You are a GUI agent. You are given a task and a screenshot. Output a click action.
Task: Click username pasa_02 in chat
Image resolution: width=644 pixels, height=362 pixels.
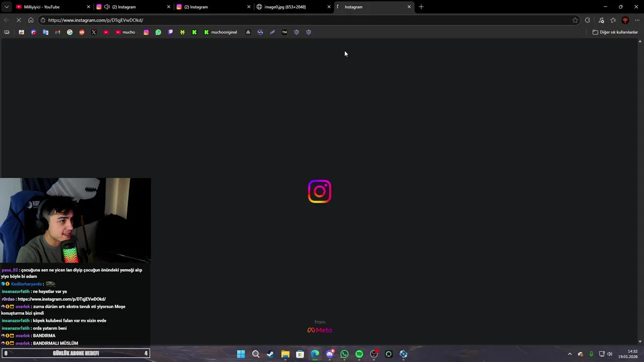point(10,270)
